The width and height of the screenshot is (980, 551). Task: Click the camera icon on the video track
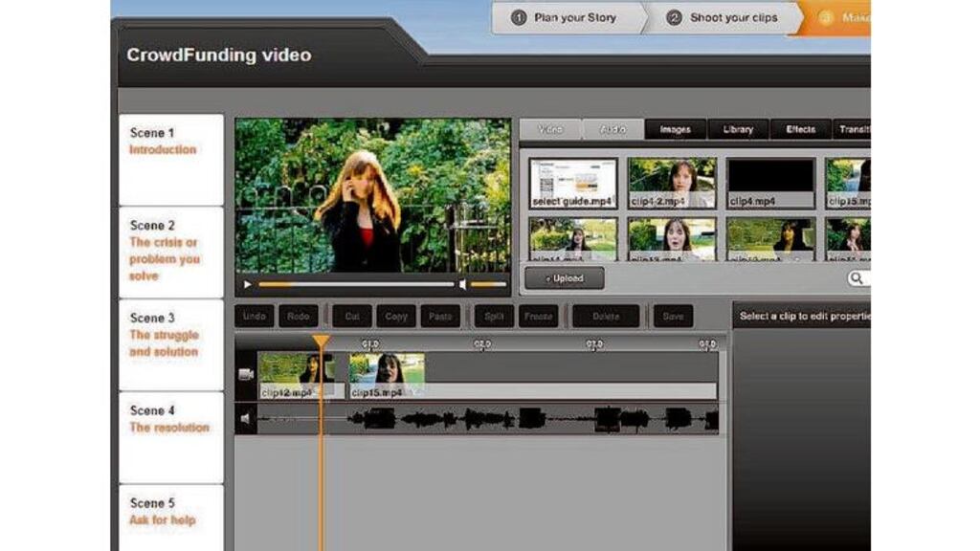[x=245, y=376]
